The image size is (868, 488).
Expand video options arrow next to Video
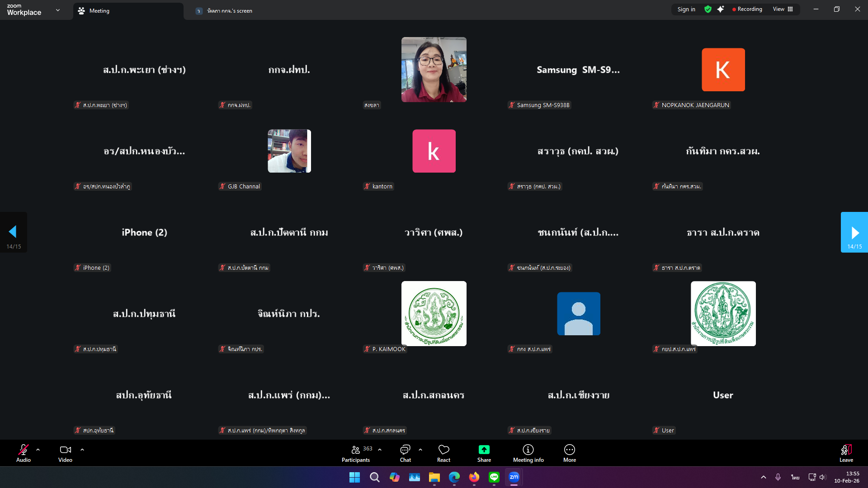click(x=82, y=450)
